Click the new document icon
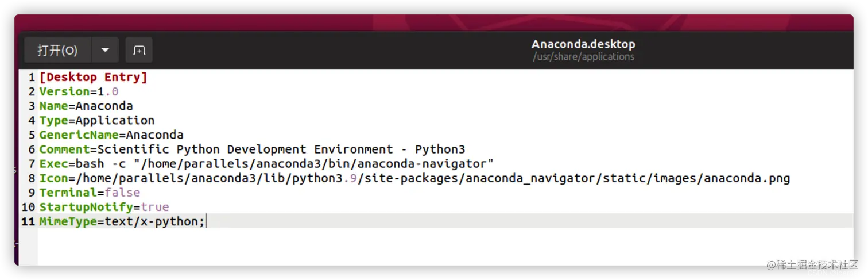868x280 pixels. pyautogui.click(x=139, y=51)
